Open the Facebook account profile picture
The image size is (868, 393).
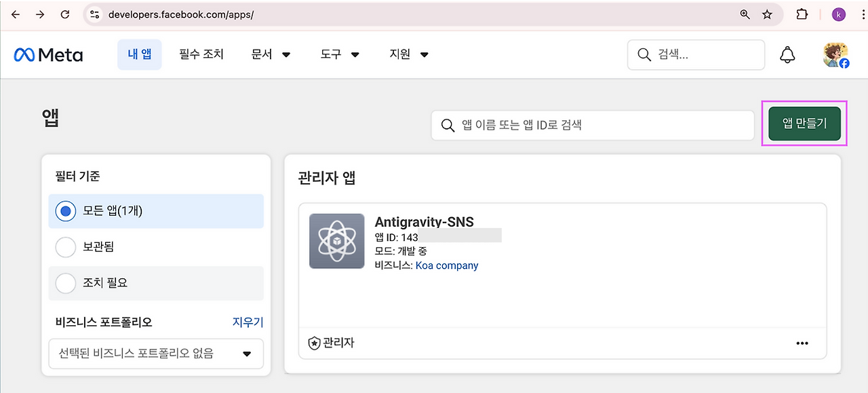835,55
